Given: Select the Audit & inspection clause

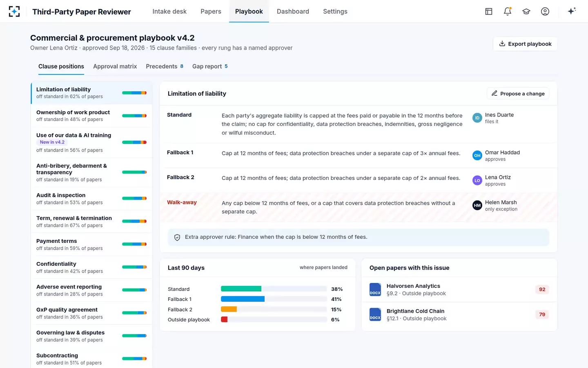Looking at the screenshot, I should click(x=91, y=199).
